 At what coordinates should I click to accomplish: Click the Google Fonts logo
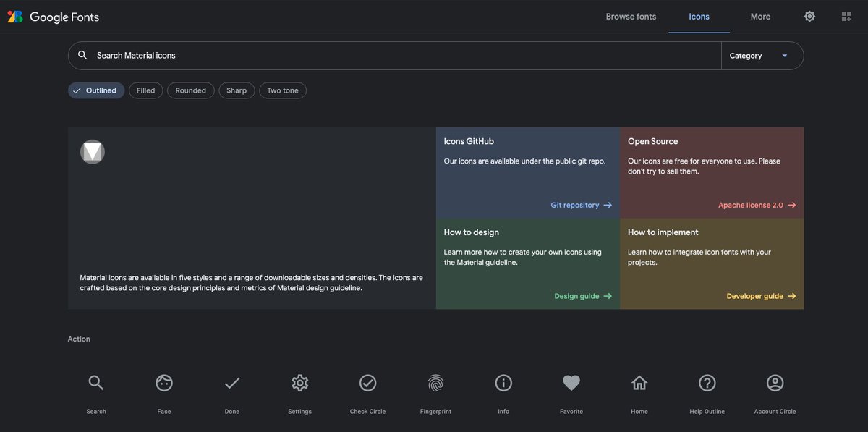(53, 17)
